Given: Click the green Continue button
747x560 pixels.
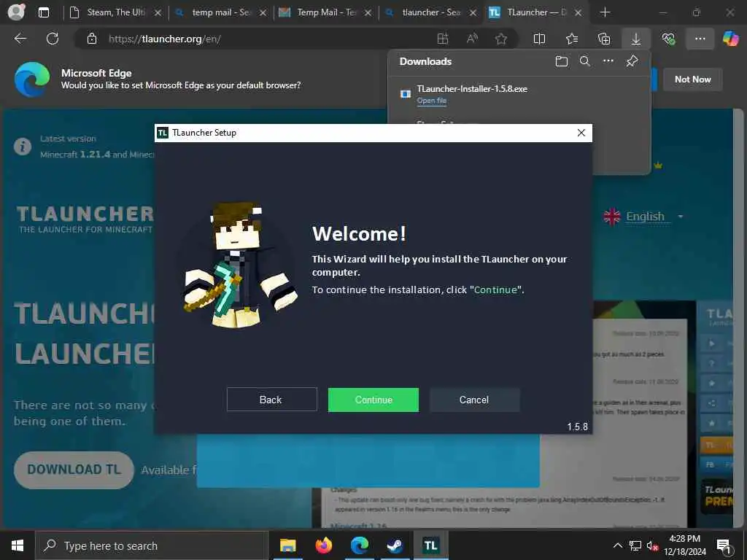Looking at the screenshot, I should [x=373, y=400].
